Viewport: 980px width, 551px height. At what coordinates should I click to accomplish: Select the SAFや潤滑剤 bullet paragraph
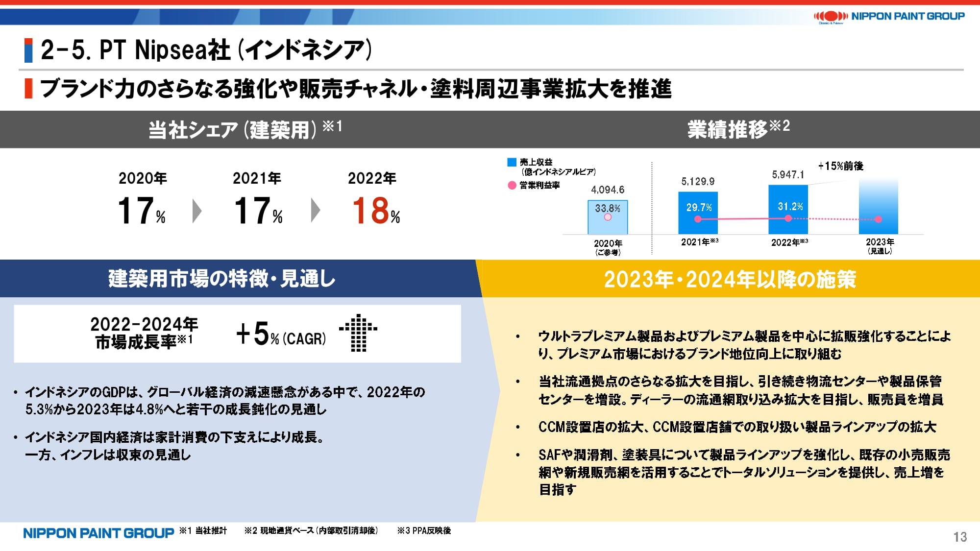744,472
